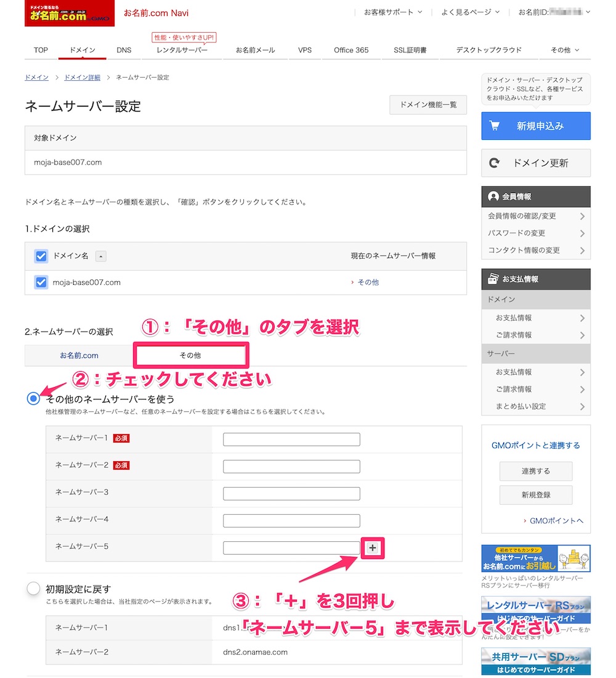
Task: Focus the ネームサーバー5 input field
Action: click(291, 548)
